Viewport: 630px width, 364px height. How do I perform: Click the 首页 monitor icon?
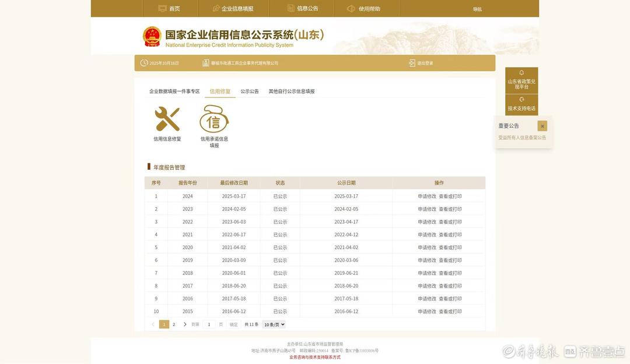pos(162,8)
